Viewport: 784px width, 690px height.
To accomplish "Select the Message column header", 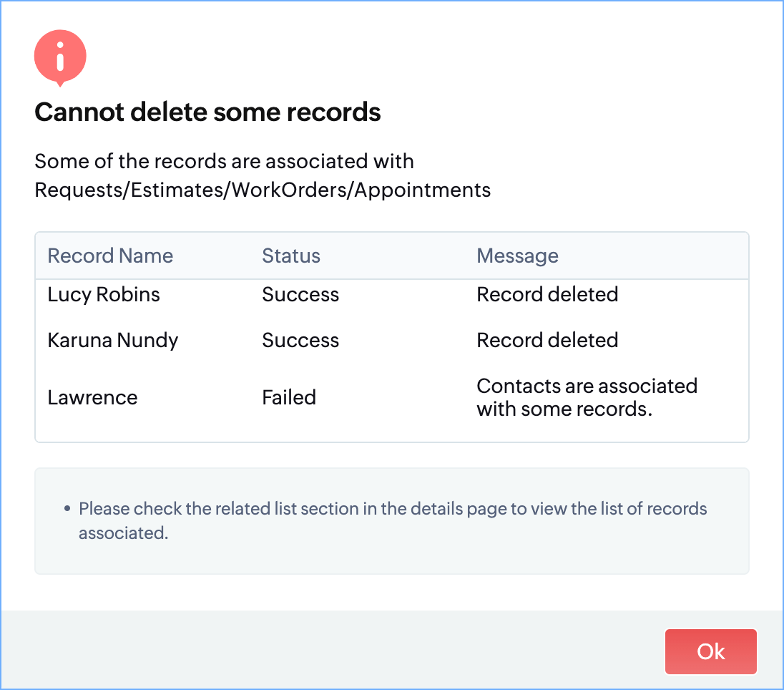I will (x=517, y=256).
